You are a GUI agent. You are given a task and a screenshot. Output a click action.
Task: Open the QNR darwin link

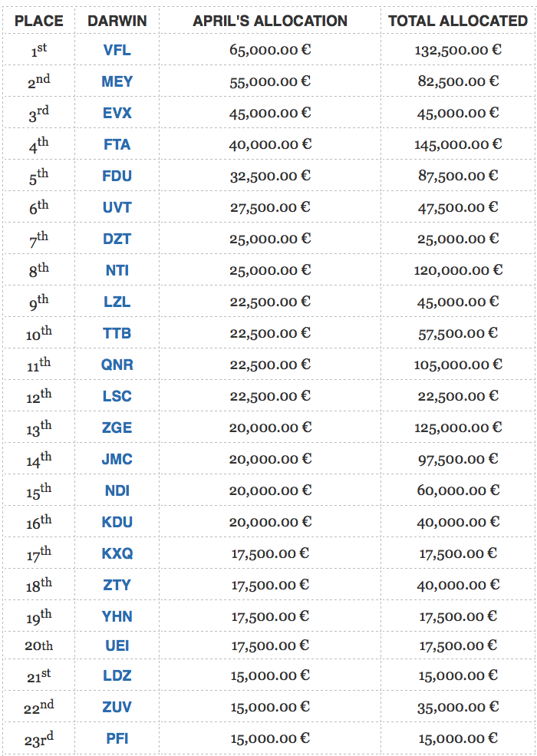coord(117,365)
